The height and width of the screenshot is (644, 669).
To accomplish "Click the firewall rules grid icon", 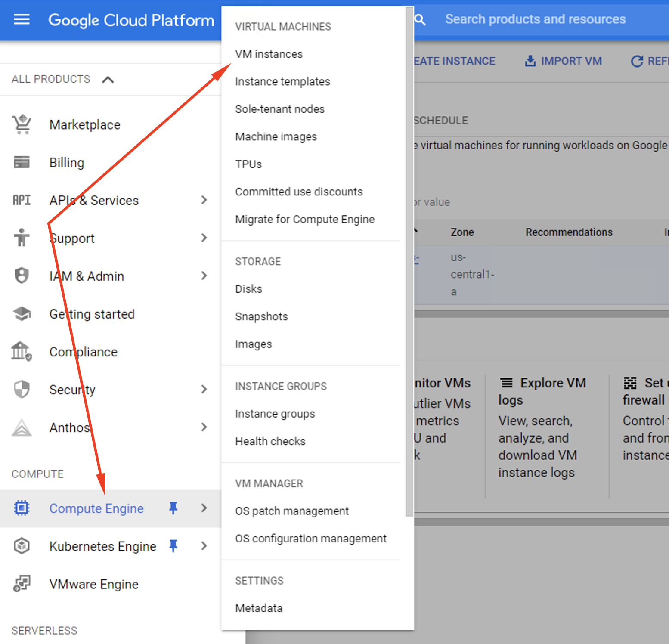I will [630, 382].
